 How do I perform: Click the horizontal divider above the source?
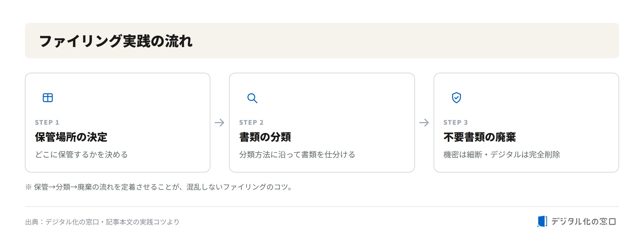pyautogui.click(x=322, y=207)
